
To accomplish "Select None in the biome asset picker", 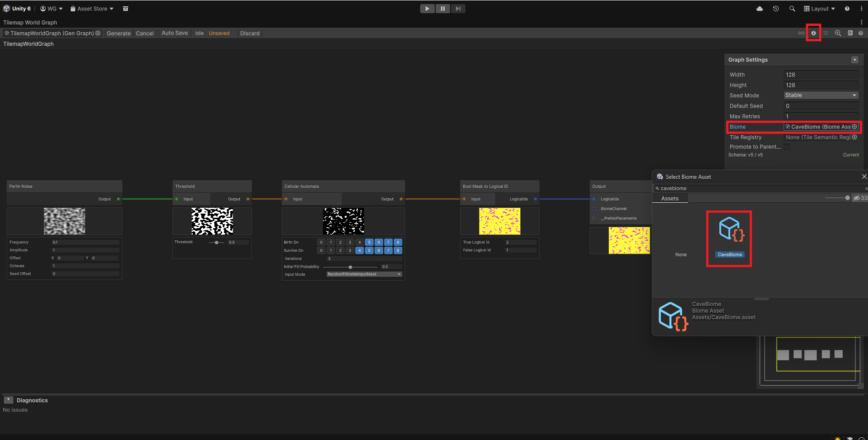I will pyautogui.click(x=681, y=254).
